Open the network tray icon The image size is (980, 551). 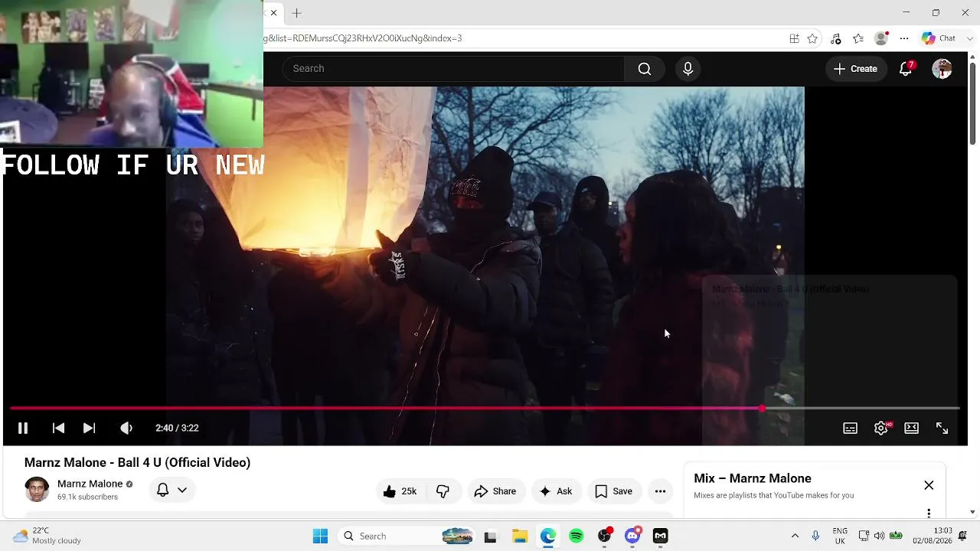(864, 536)
